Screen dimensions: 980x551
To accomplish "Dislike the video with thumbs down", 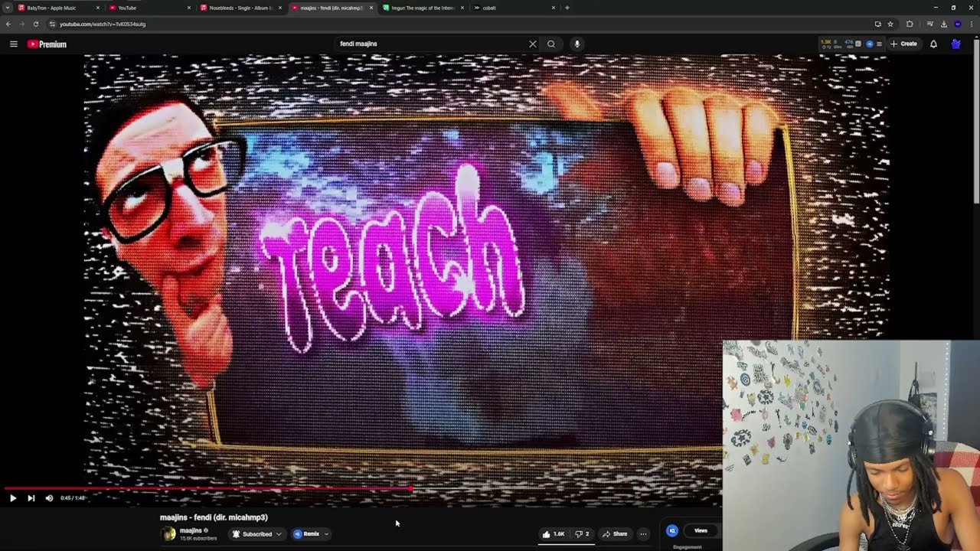I will point(582,534).
